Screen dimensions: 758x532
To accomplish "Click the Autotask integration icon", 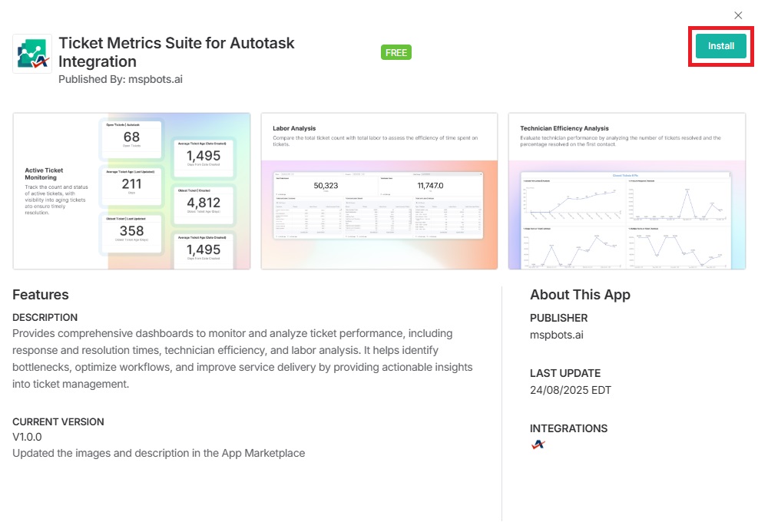I will pyautogui.click(x=538, y=444).
